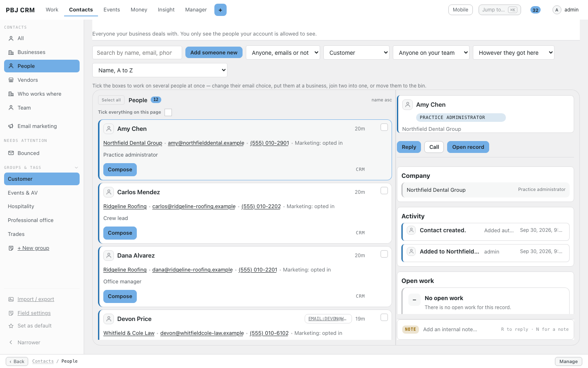Open the Work tab
The height and width of the screenshot is (368, 588).
[x=52, y=10]
